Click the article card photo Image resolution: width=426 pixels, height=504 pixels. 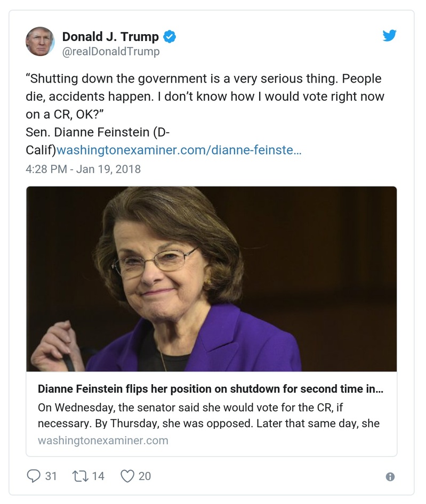pos(212,279)
